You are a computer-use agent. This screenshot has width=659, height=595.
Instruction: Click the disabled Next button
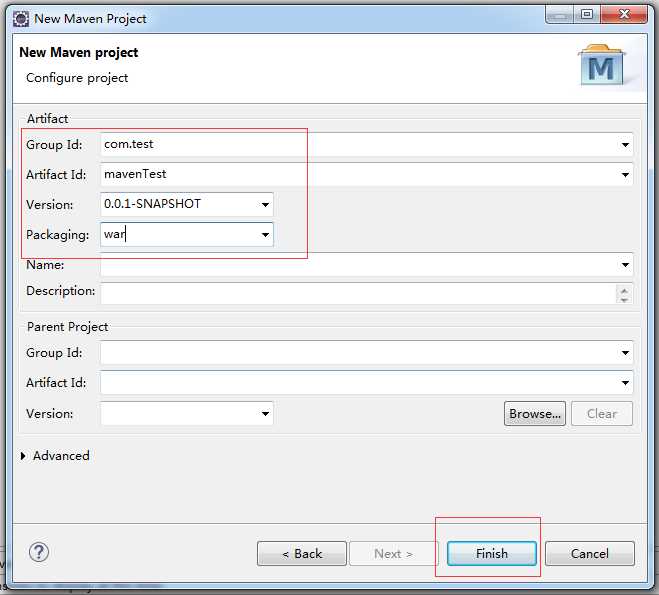pyautogui.click(x=393, y=553)
